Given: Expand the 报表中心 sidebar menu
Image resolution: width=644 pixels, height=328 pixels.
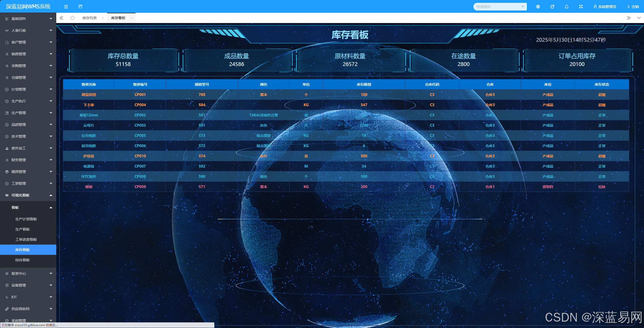Looking at the screenshot, I should [28, 274].
